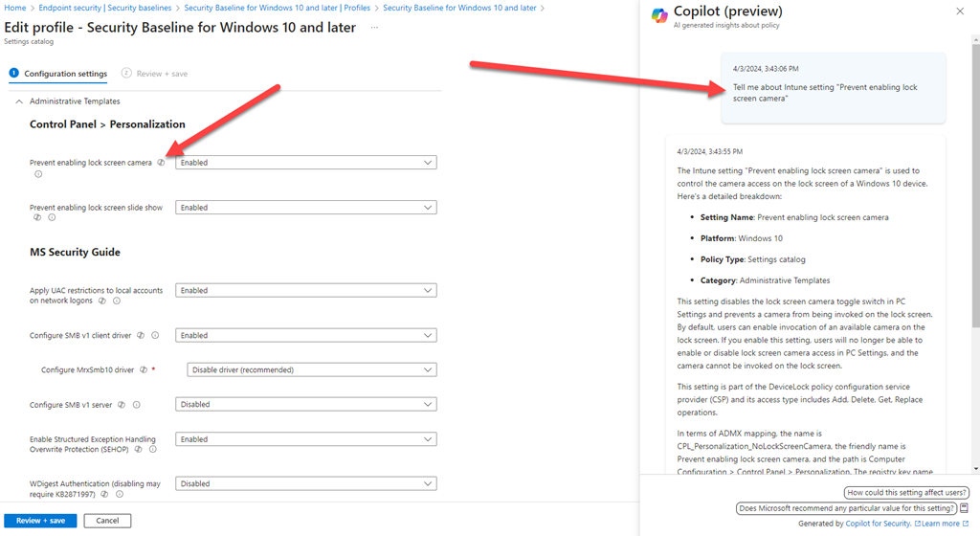Click info icon for Configure SMB v1 client driver
980x536 pixels.
click(155, 335)
